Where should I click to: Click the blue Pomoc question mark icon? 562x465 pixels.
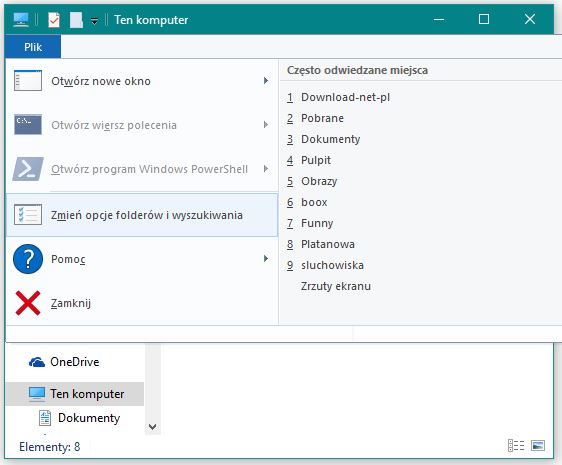pyautogui.click(x=28, y=259)
